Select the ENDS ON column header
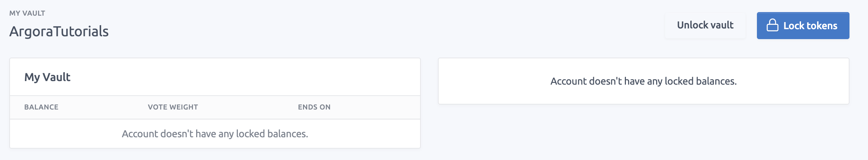The width and height of the screenshot is (868, 160). click(x=314, y=107)
